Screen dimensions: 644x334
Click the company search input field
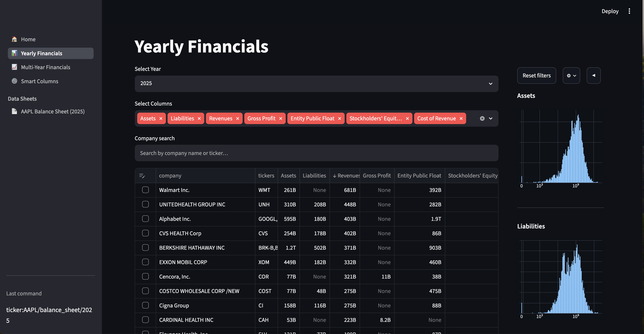pos(316,153)
